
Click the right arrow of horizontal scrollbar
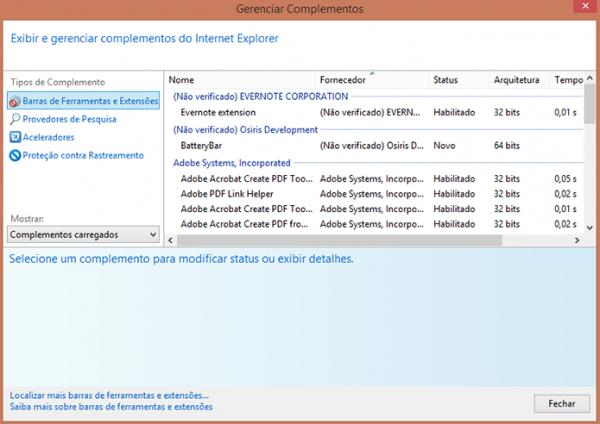pos(577,240)
